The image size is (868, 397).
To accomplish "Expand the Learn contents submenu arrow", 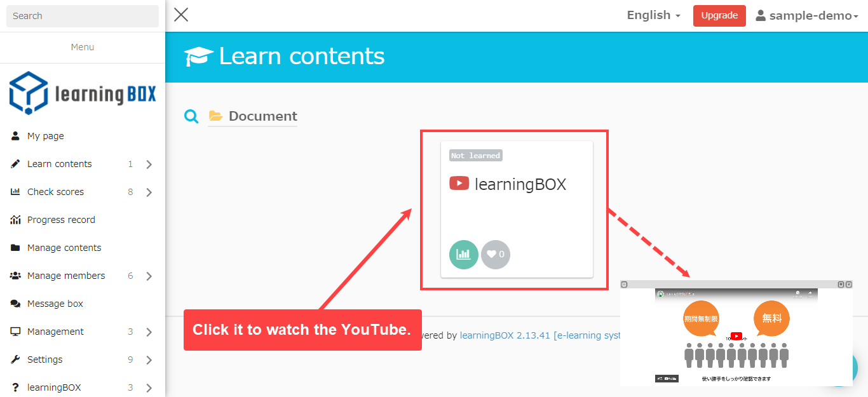I will 149,165.
